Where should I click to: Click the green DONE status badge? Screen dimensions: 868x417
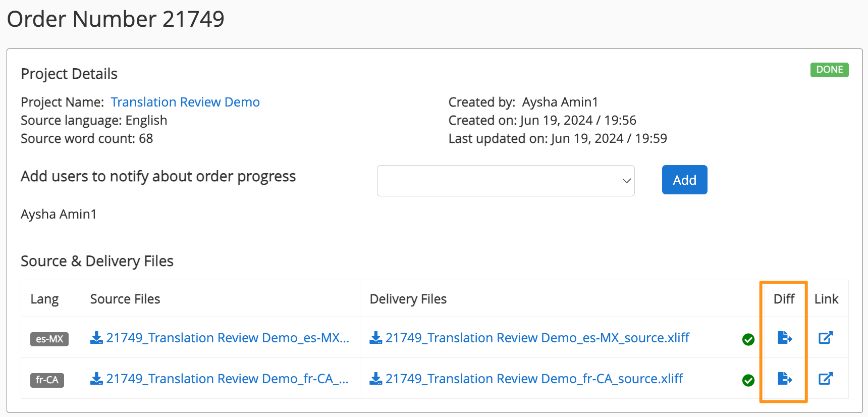click(829, 70)
